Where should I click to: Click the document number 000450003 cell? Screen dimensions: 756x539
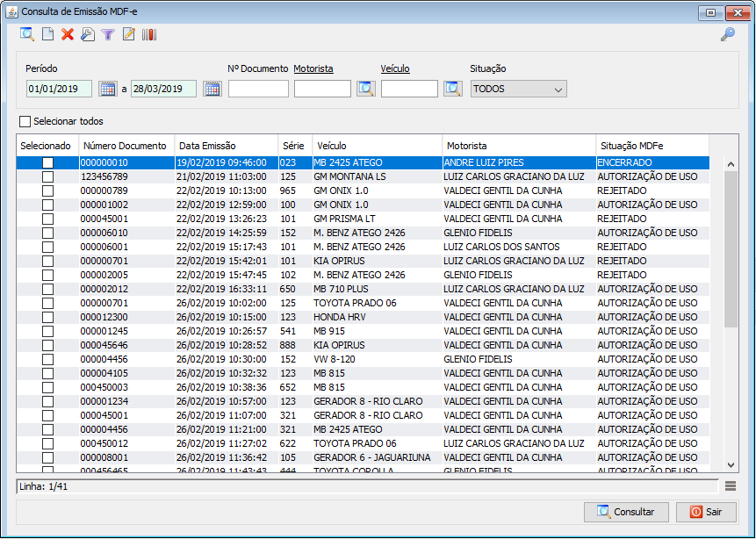(x=126, y=387)
